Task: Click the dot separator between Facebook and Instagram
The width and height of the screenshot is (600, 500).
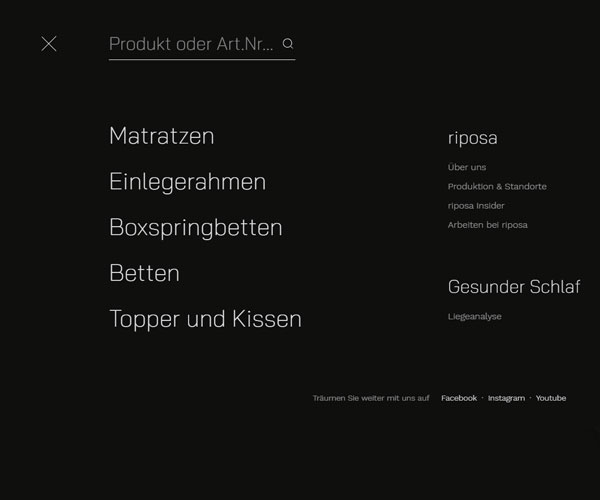Action: pyautogui.click(x=483, y=398)
